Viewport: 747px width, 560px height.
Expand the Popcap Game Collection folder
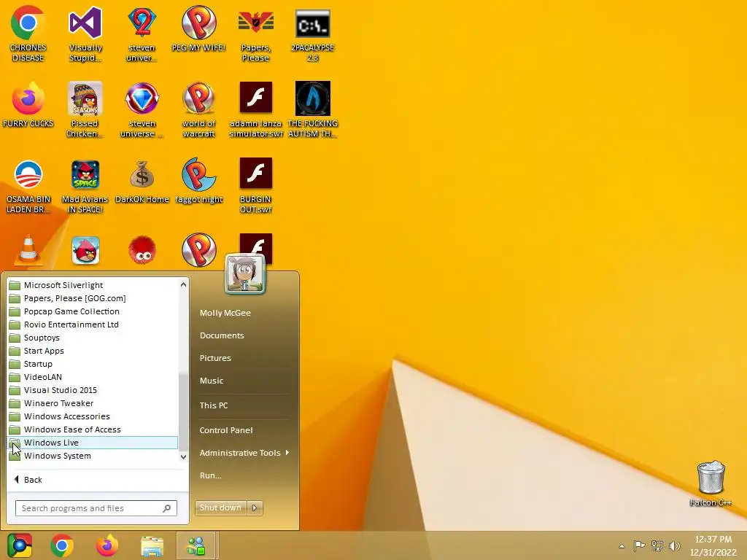click(93, 311)
